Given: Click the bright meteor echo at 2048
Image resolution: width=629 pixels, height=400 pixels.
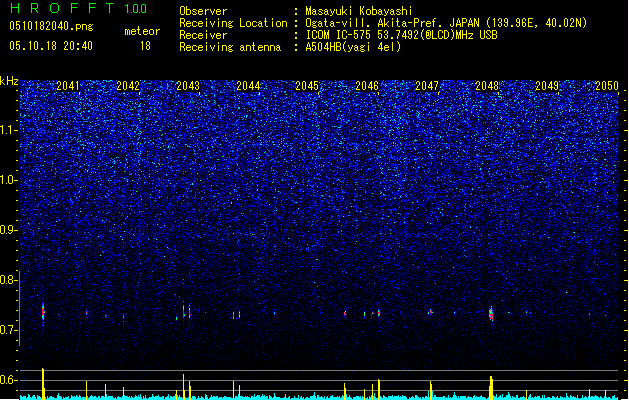Looking at the screenshot, I should pos(491,313).
